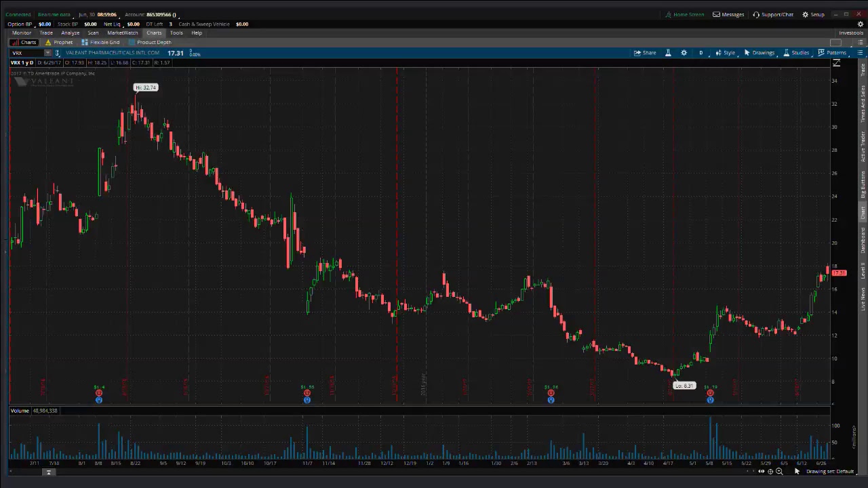Open the Drawings menu
The height and width of the screenshot is (488, 868).
(759, 53)
